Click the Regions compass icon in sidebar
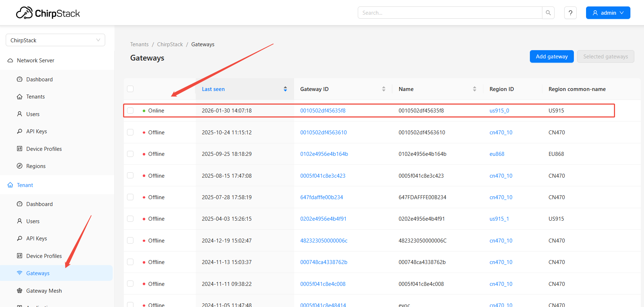Image resolution: width=644 pixels, height=307 pixels. click(x=20, y=166)
